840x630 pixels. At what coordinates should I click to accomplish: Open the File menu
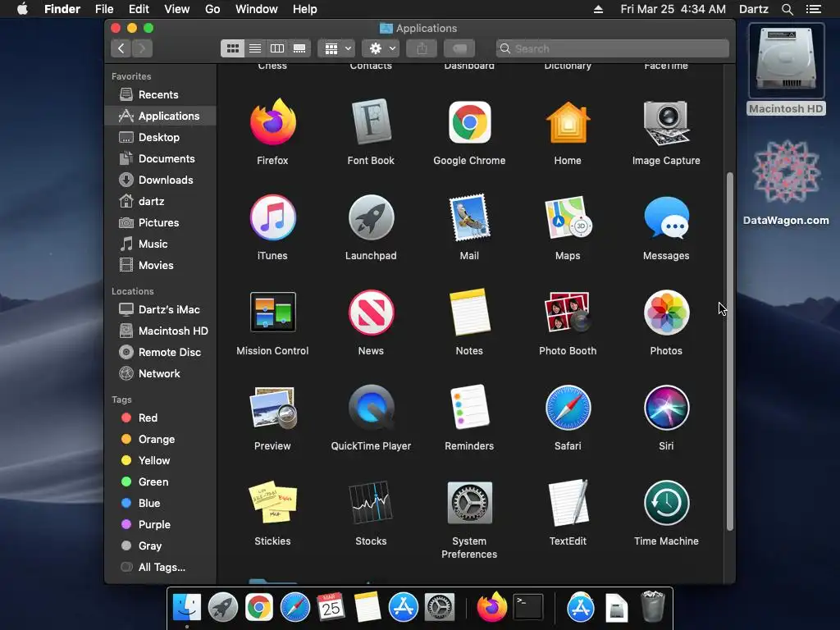tap(104, 9)
